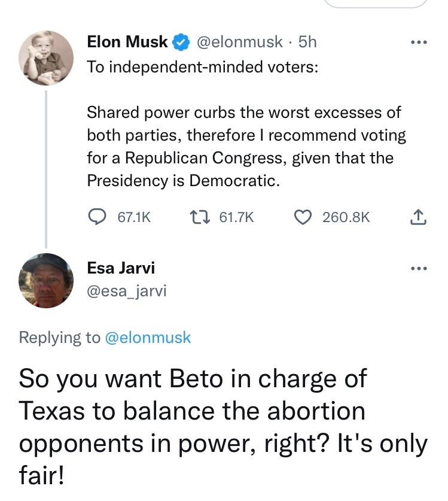Visit the @esa_jarvi handle
This screenshot has width=448, height=501.
127,291
